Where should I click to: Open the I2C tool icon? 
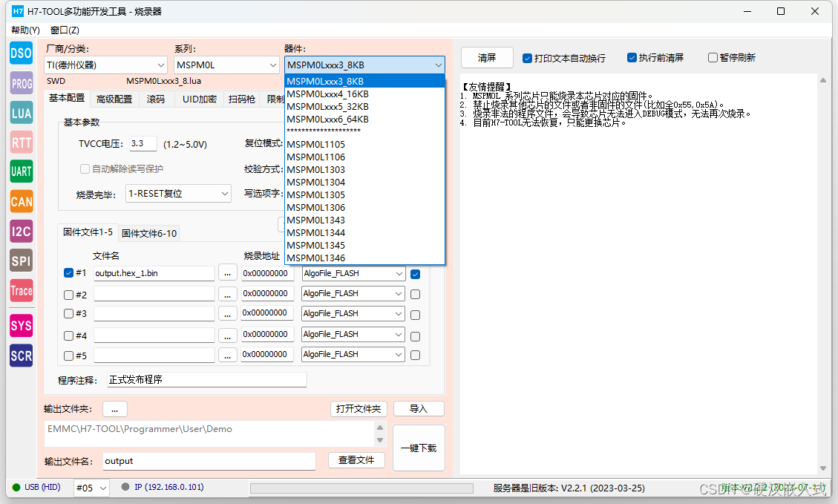click(x=22, y=231)
